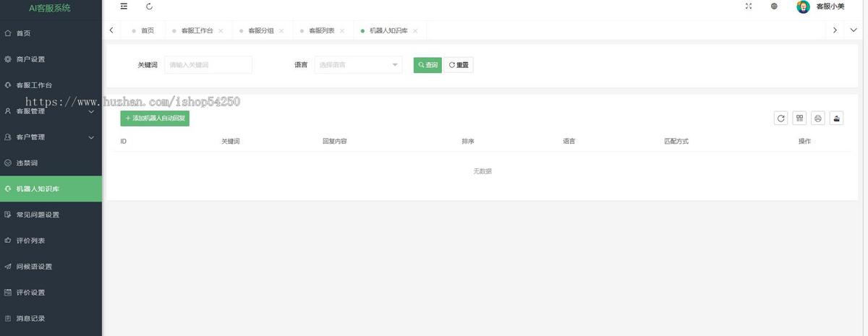Open the language globe icon

click(774, 7)
